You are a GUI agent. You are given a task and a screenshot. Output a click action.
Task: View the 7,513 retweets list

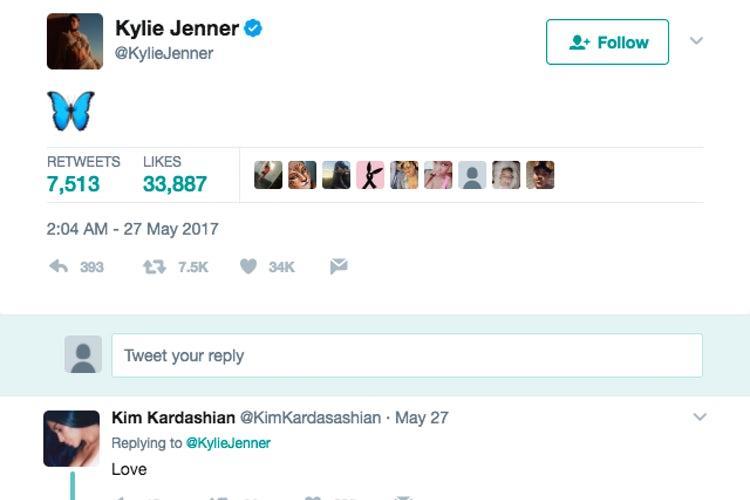click(73, 184)
